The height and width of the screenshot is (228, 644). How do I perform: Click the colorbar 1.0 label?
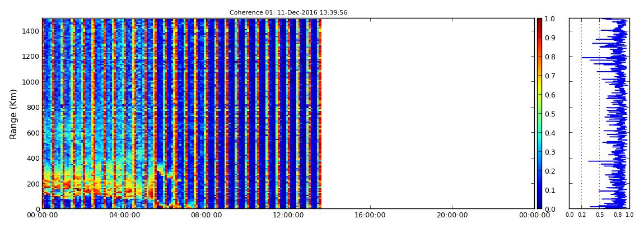(550, 19)
